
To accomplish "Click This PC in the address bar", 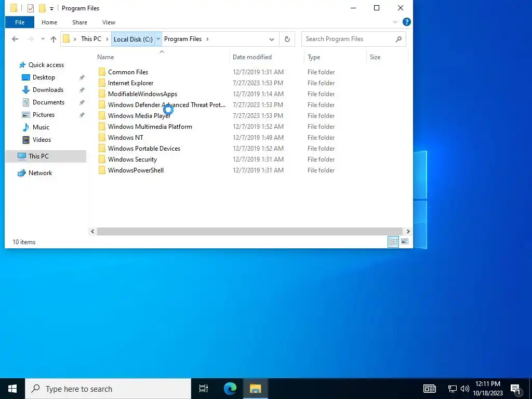I will (x=91, y=39).
